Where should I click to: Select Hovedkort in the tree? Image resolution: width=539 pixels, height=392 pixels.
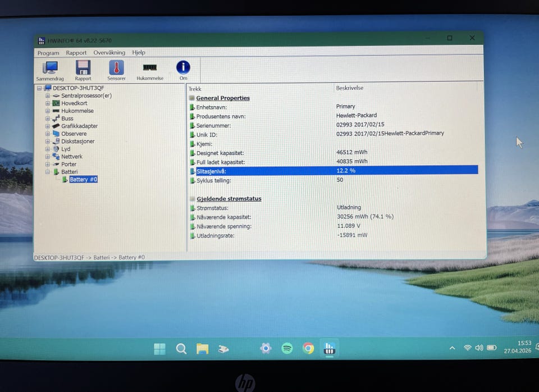74,103
